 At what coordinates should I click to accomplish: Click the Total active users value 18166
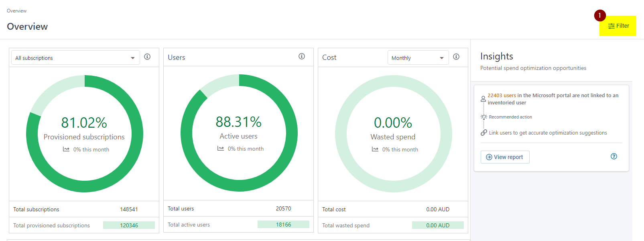(x=283, y=225)
